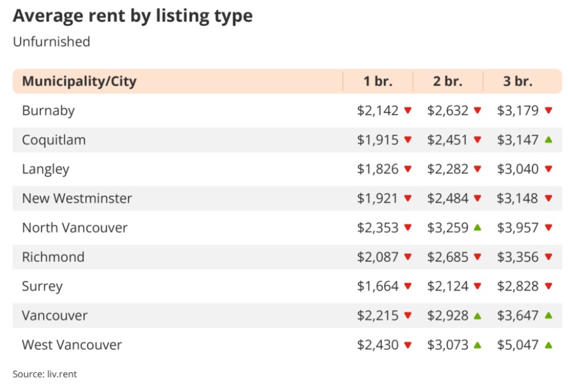Click the green arrow beside West Vancouver $3,073
This screenshot has width=568, height=392.
(x=478, y=345)
